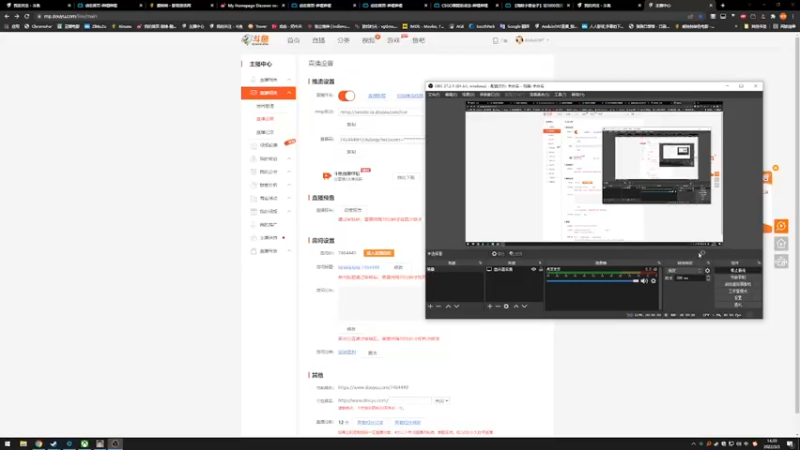Turn off the Douyu streaming switch toggle
Screen dimensions: 800x450
(x=346, y=96)
